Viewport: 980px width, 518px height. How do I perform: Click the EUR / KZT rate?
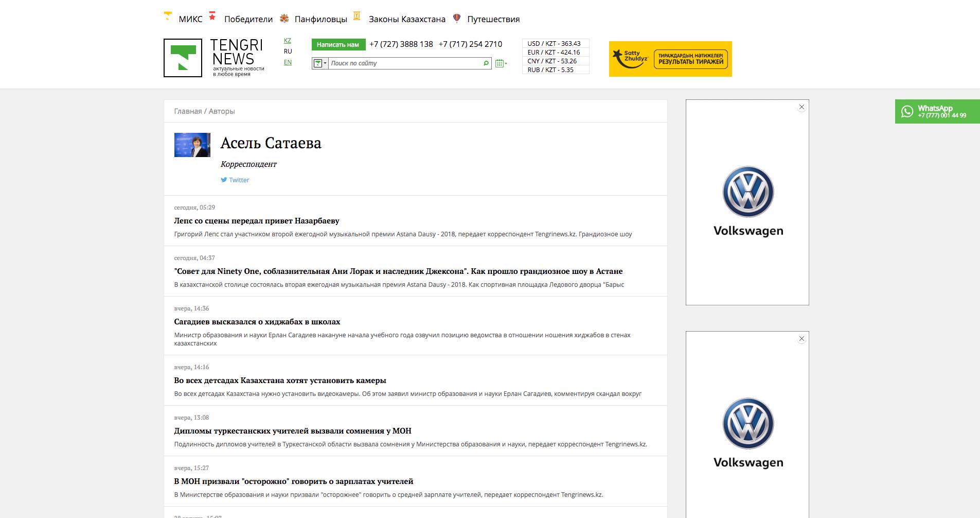coord(555,53)
